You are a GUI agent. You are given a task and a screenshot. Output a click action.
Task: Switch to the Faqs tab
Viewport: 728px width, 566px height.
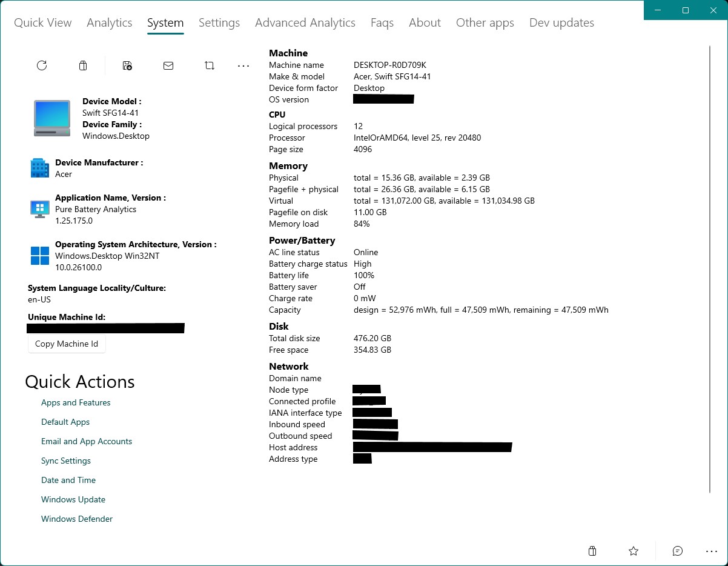click(x=382, y=22)
